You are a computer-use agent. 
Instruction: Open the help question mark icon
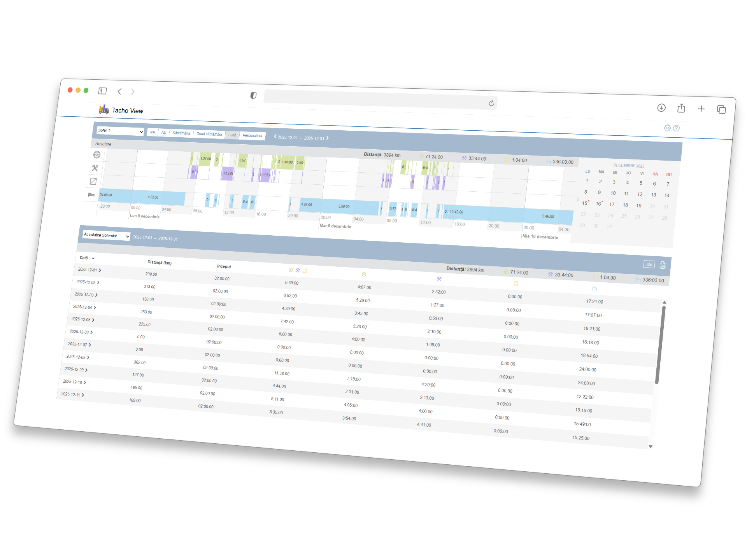[x=676, y=128]
